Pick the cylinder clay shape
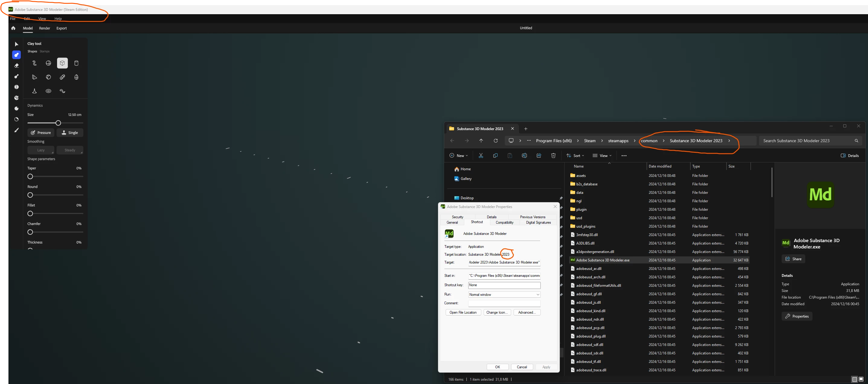The image size is (868, 384). [x=76, y=63]
